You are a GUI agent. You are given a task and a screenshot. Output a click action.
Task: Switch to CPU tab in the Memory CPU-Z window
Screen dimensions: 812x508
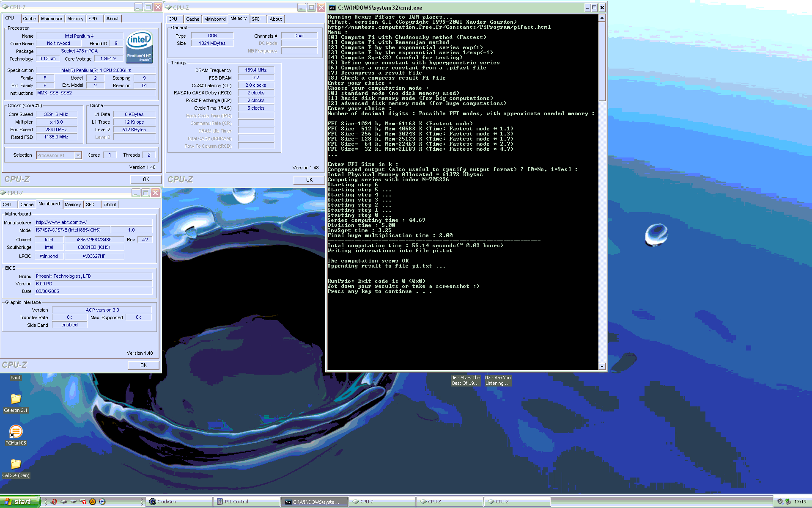[x=173, y=19]
